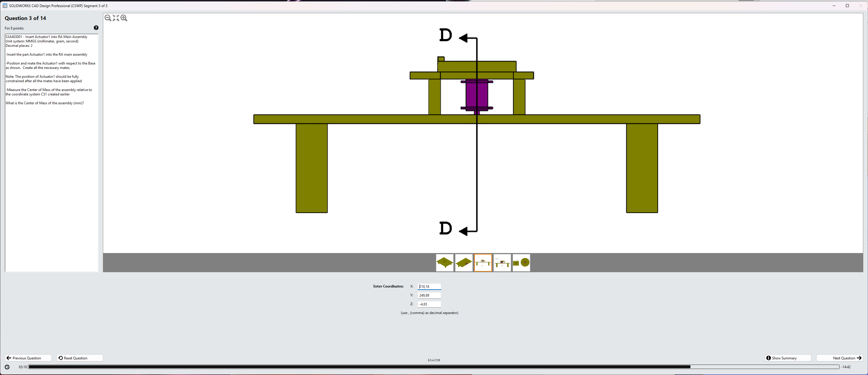
Task: Click the Z coordinate input field
Action: (x=429, y=304)
